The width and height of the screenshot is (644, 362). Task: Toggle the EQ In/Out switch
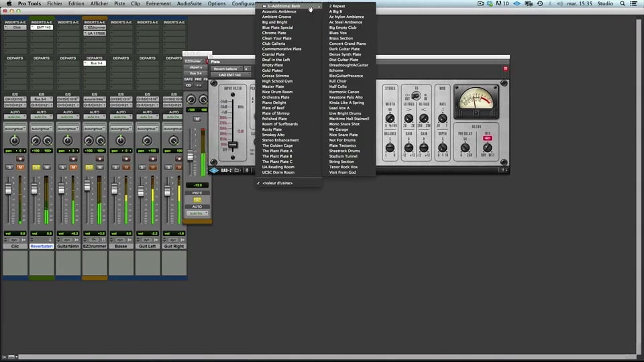(416, 96)
